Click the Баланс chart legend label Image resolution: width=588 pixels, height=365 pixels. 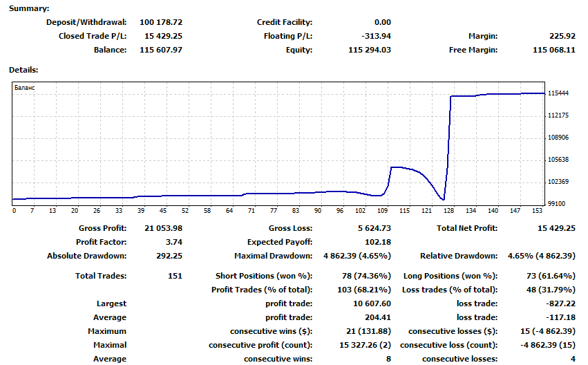click(24, 87)
